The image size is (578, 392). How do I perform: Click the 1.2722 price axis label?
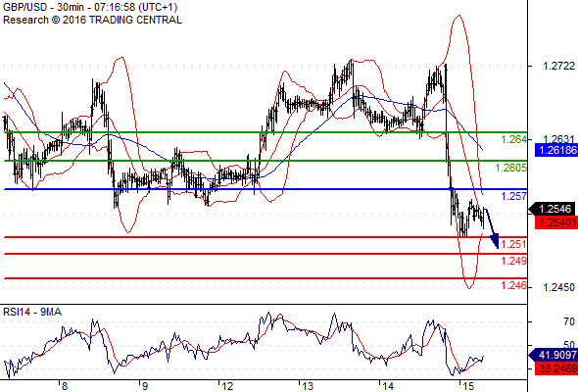point(558,66)
